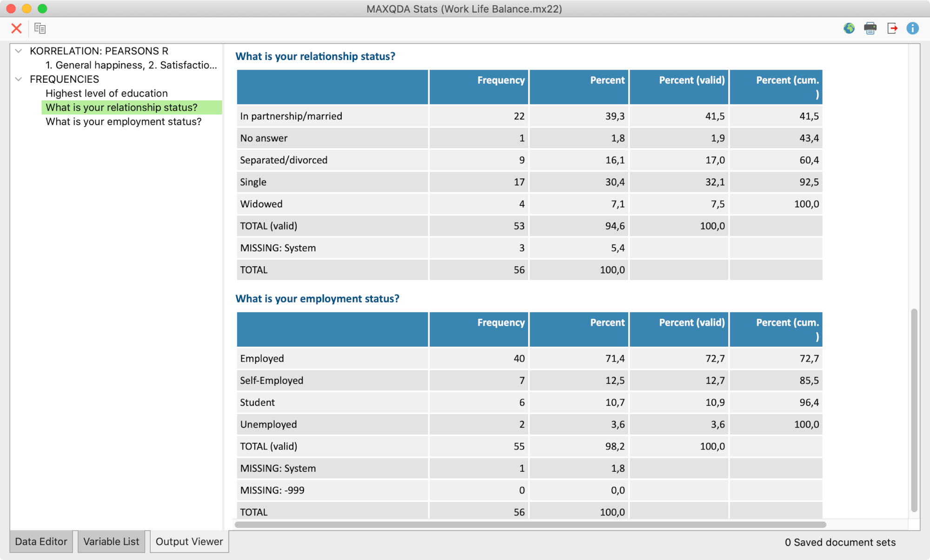Click the blue info icon
Screen dimensions: 930x560
(912, 28)
